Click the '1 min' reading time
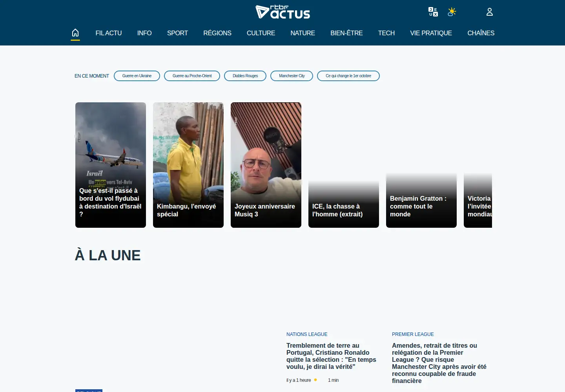Viewport: 565px width, 392px height. [x=333, y=380]
